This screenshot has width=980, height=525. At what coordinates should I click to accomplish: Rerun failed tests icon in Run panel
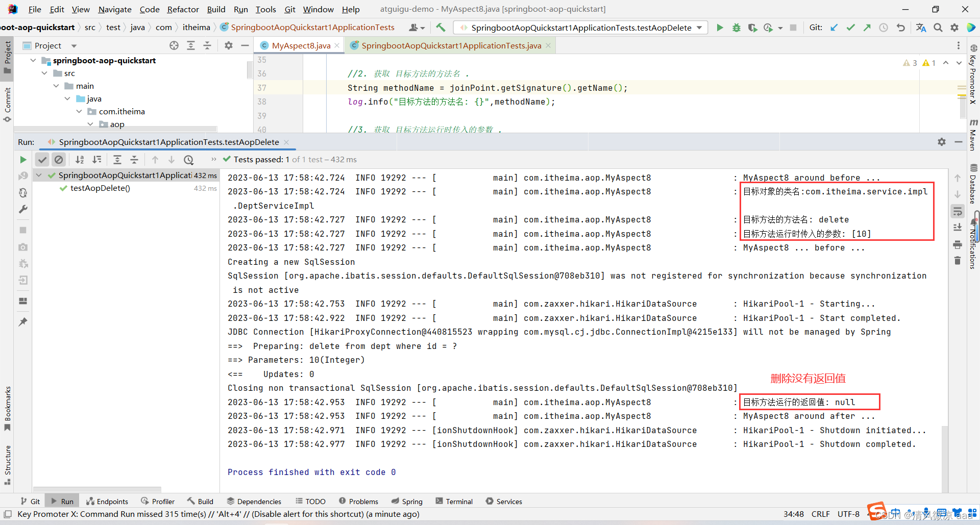point(23,176)
